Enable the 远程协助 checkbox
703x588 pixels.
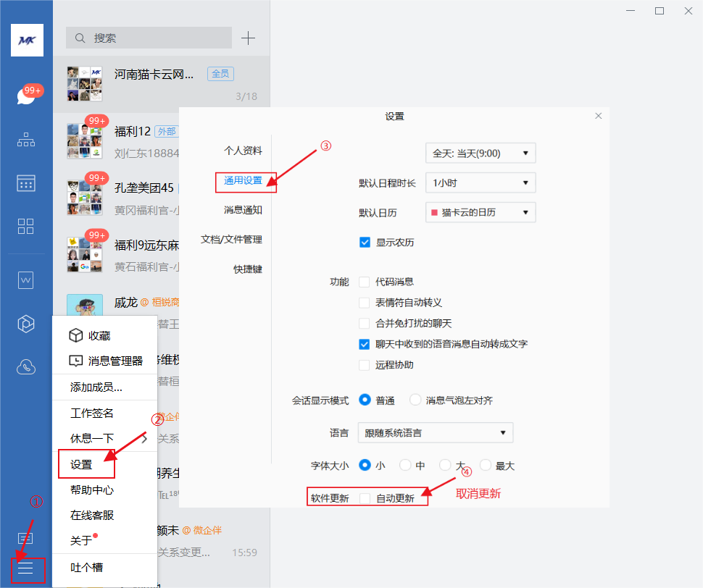tap(365, 365)
